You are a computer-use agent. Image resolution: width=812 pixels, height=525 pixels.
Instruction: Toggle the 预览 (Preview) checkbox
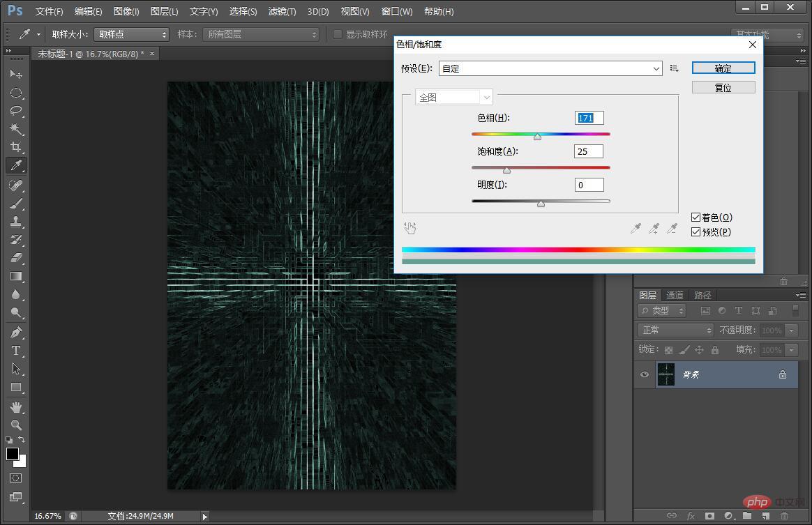[x=696, y=232]
